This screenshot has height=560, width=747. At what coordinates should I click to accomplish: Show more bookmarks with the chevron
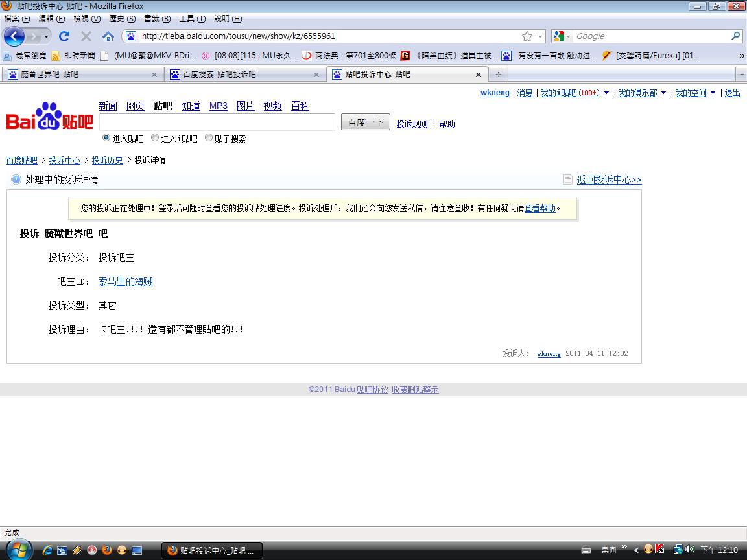click(x=741, y=56)
